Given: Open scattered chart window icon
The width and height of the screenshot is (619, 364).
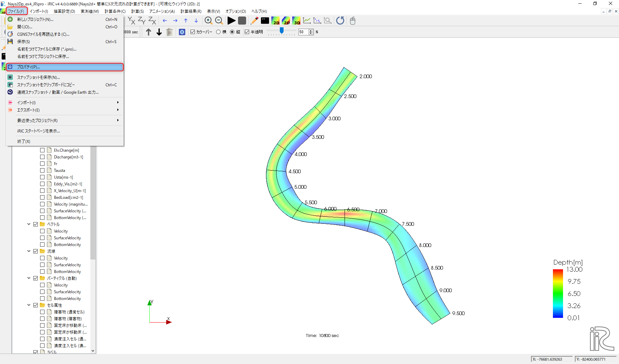Looking at the screenshot, I should 317,21.
